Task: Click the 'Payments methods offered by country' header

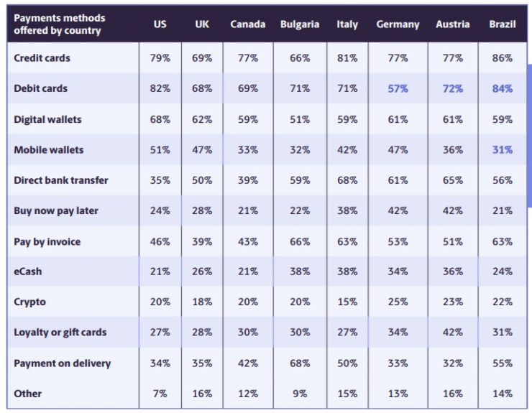Action: coord(60,24)
